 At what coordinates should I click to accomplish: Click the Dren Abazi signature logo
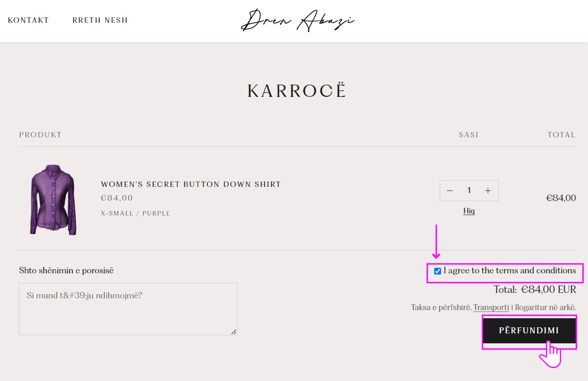click(x=297, y=20)
